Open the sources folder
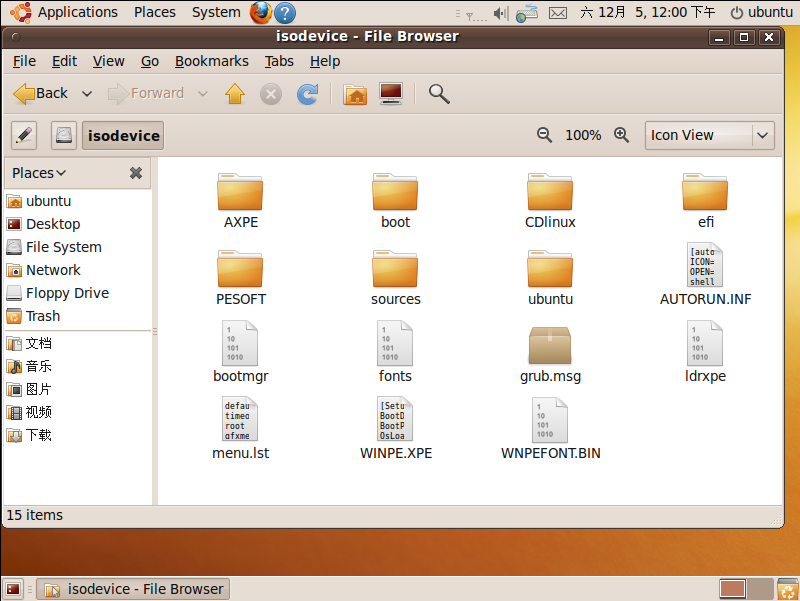Viewport: 800px width, 601px height. [395, 278]
